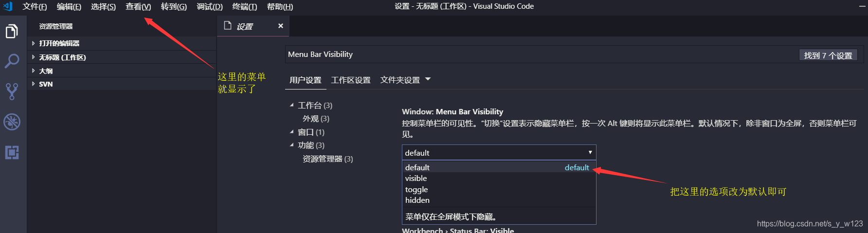
Task: Open the 查看(V) menu
Action: (138, 7)
